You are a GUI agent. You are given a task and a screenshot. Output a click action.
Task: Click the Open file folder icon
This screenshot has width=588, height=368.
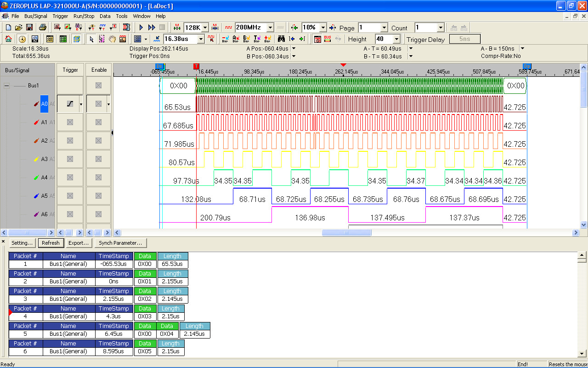[19, 28]
